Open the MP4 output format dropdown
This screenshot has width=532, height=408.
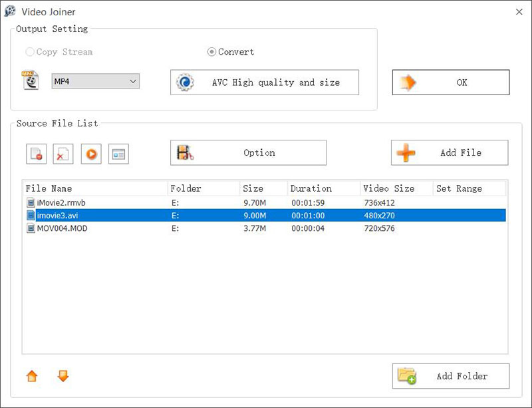tap(96, 81)
